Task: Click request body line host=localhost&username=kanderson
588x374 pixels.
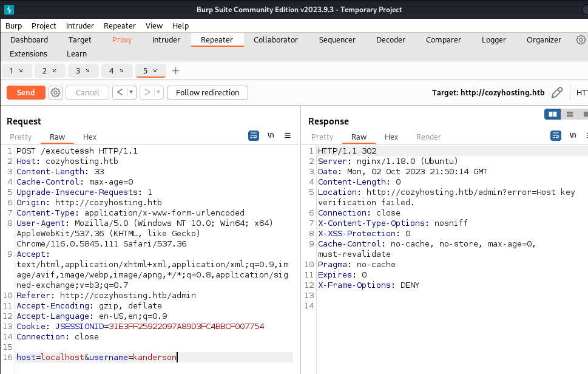Action: coord(96,357)
